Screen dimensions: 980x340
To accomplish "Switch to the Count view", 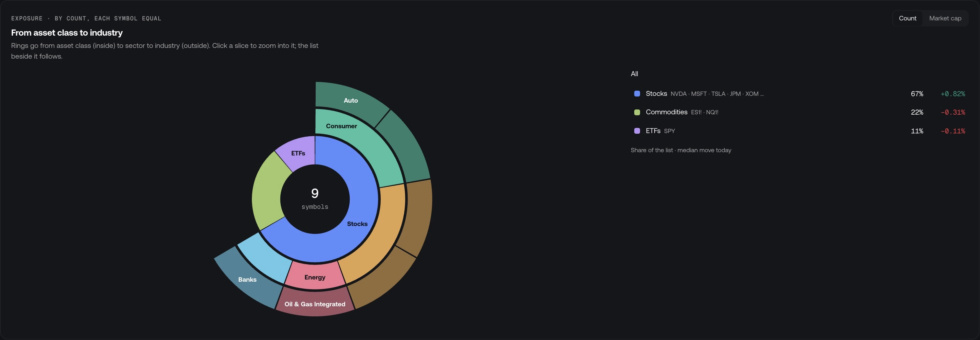I will (x=907, y=18).
